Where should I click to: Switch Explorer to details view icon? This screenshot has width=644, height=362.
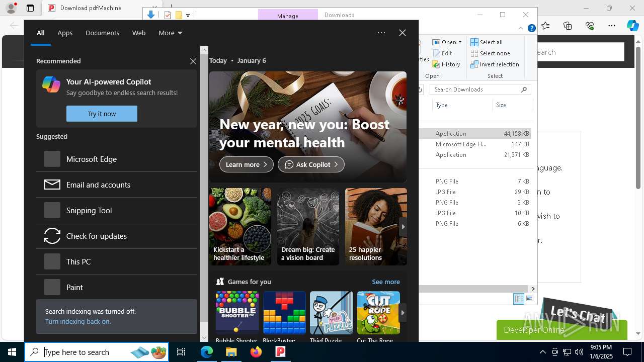point(519,299)
